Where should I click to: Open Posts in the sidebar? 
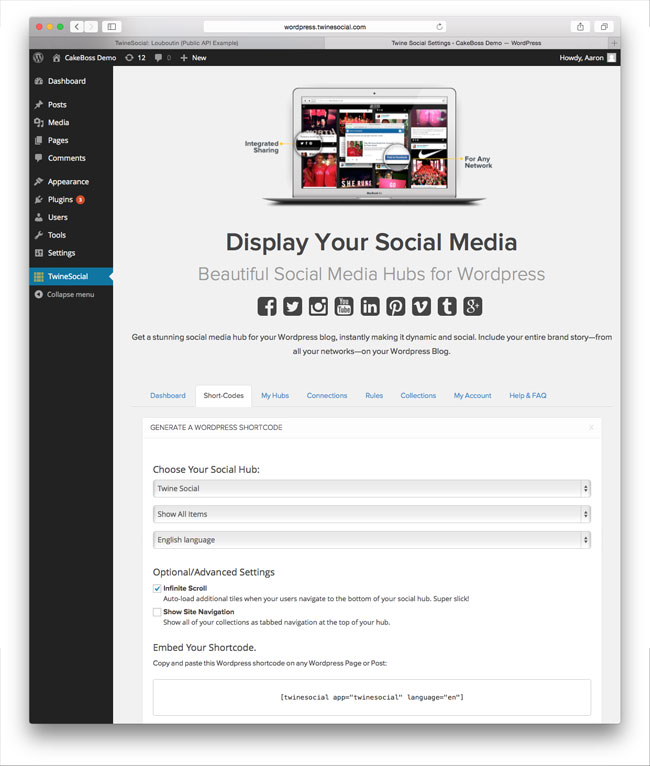point(71,105)
